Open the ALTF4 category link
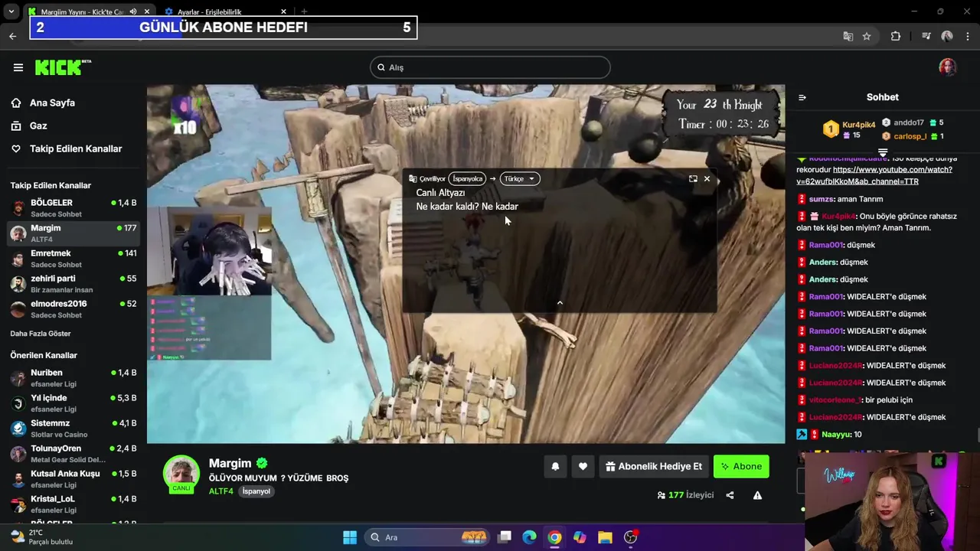 [x=220, y=491]
